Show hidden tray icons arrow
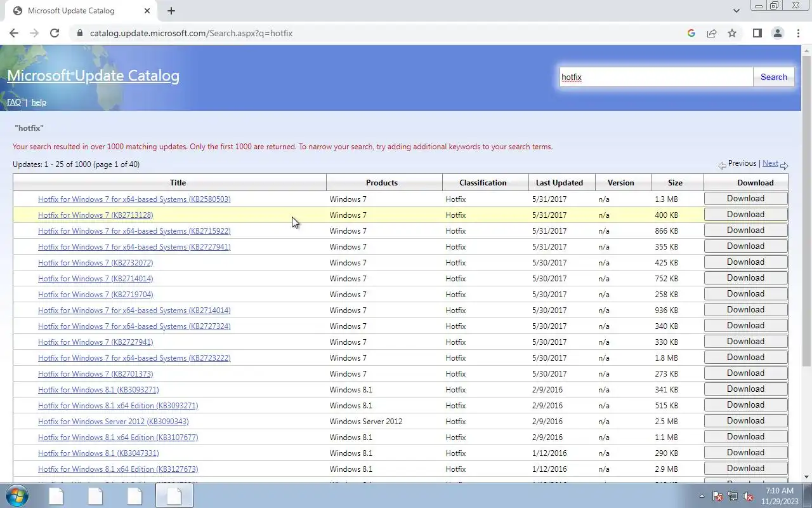The image size is (812, 508). (x=702, y=496)
